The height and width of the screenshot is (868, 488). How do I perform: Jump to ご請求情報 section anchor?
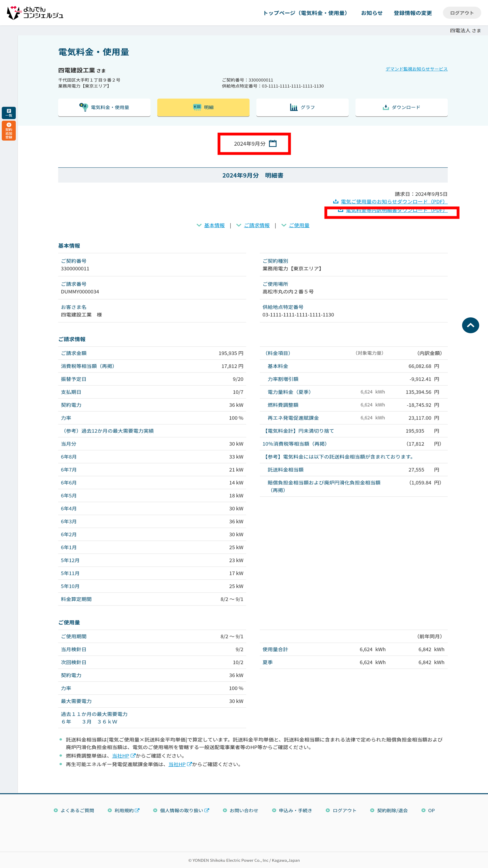click(256, 225)
